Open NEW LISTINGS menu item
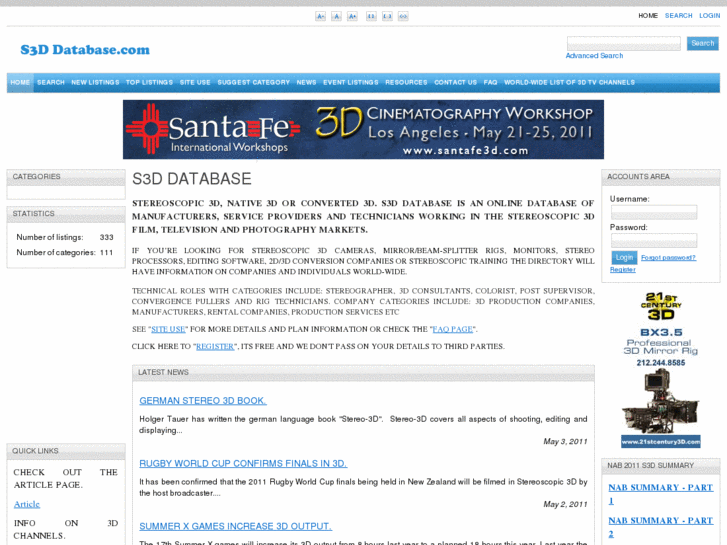 coord(95,83)
